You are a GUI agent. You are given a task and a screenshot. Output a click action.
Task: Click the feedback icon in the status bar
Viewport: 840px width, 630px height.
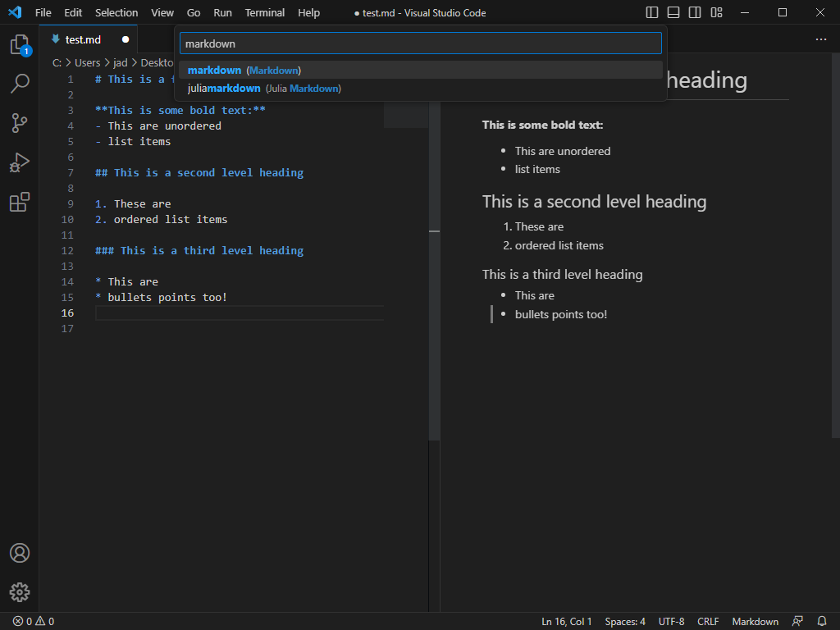coord(797,621)
